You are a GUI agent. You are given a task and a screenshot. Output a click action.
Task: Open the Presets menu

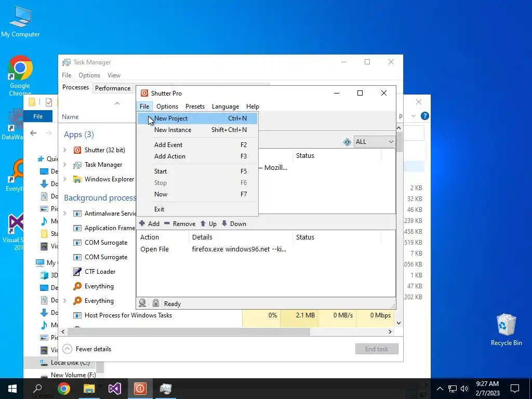pyautogui.click(x=195, y=107)
